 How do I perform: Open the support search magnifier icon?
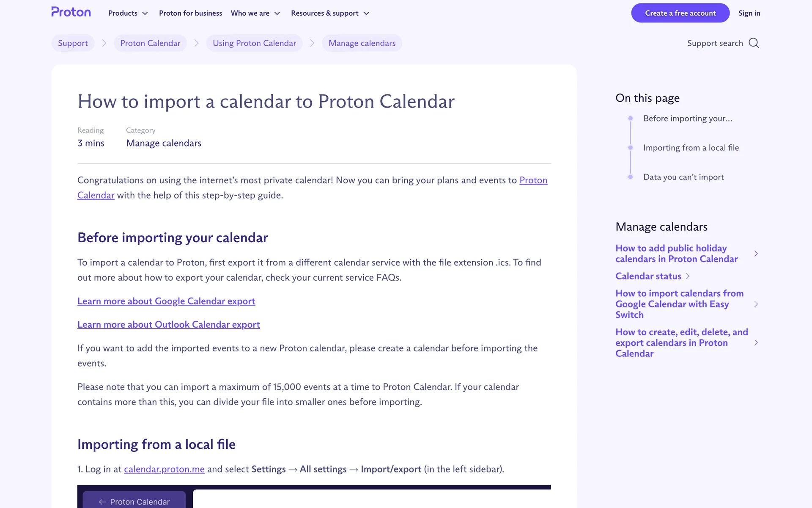tap(754, 43)
